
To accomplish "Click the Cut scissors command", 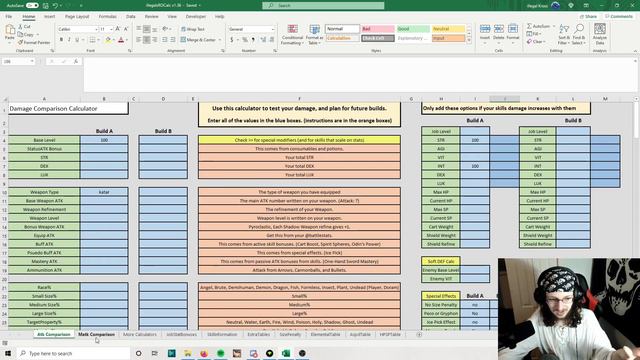I will pyautogui.click(x=24, y=27).
